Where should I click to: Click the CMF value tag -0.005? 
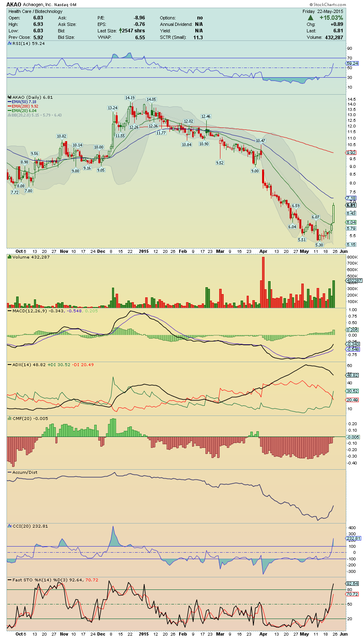[353, 437]
